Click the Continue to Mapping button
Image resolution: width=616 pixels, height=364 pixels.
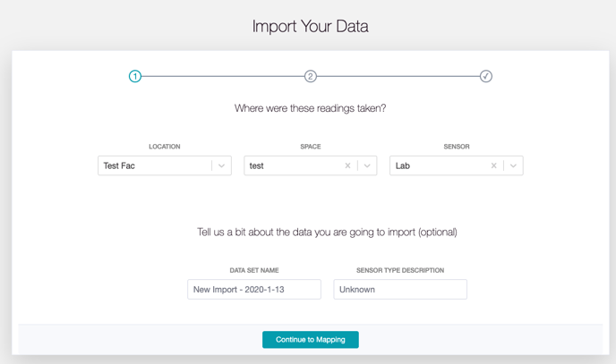point(311,340)
